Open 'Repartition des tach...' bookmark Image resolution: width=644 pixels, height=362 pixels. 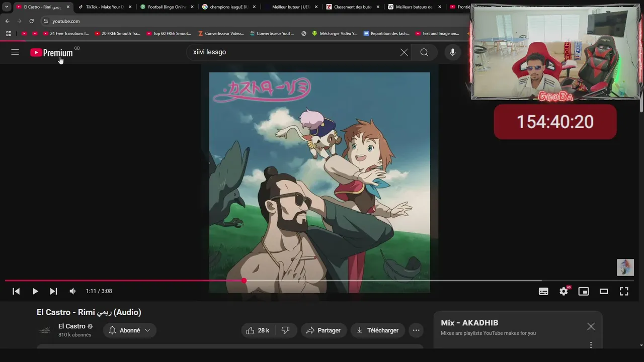click(x=386, y=34)
